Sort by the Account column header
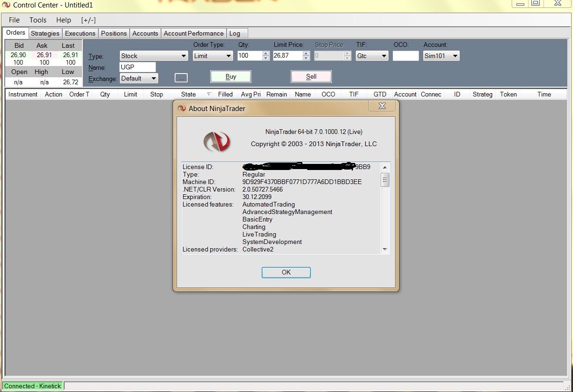Image resolution: width=573 pixels, height=392 pixels. tap(405, 94)
